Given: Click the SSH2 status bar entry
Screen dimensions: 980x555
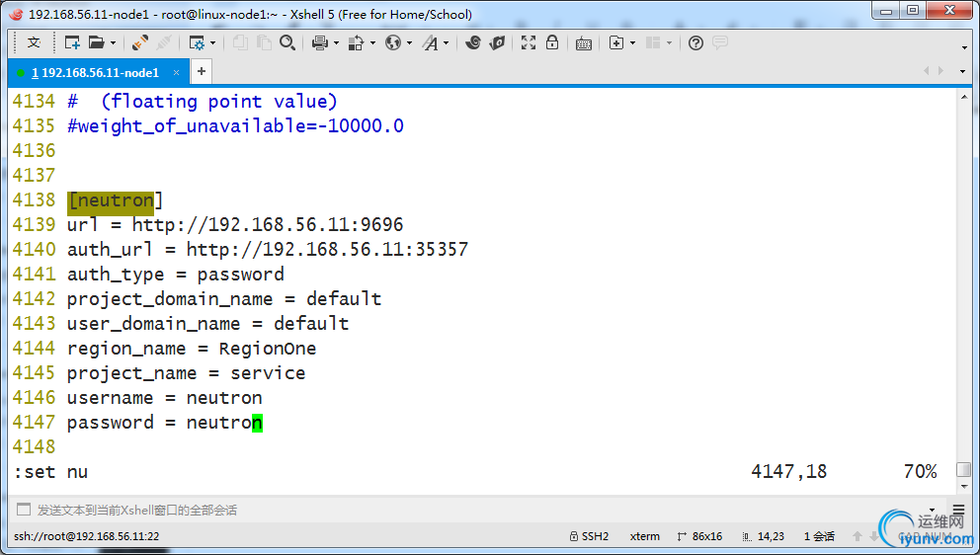Looking at the screenshot, I should pos(589,536).
